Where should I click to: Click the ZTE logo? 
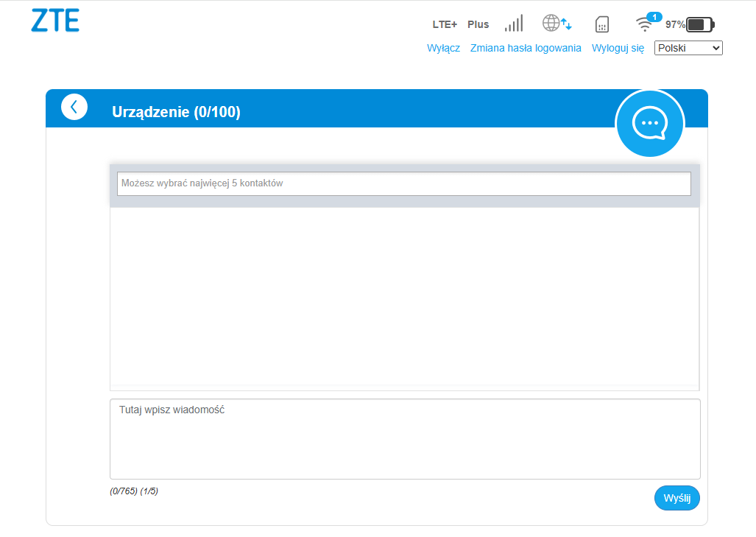pos(55,21)
